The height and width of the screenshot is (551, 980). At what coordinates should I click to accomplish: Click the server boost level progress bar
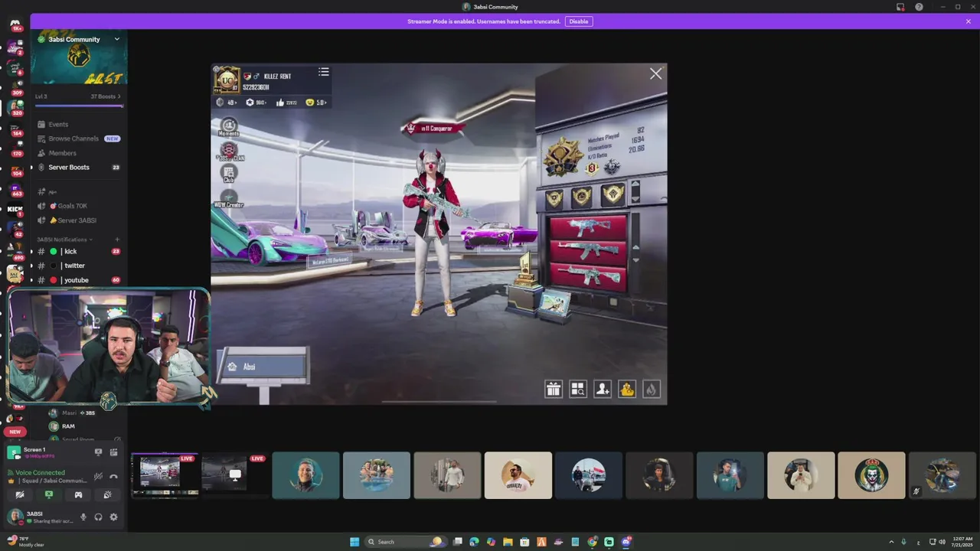79,106
